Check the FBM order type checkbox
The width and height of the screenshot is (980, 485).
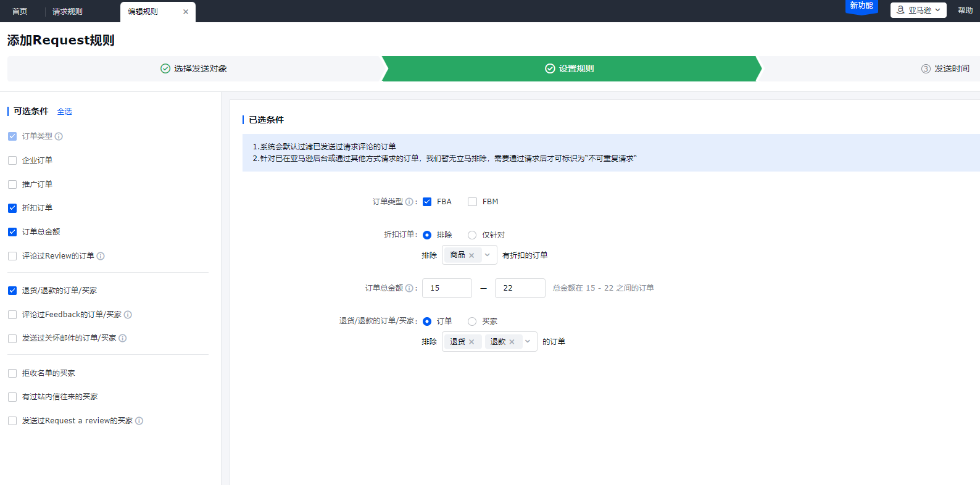(x=472, y=202)
